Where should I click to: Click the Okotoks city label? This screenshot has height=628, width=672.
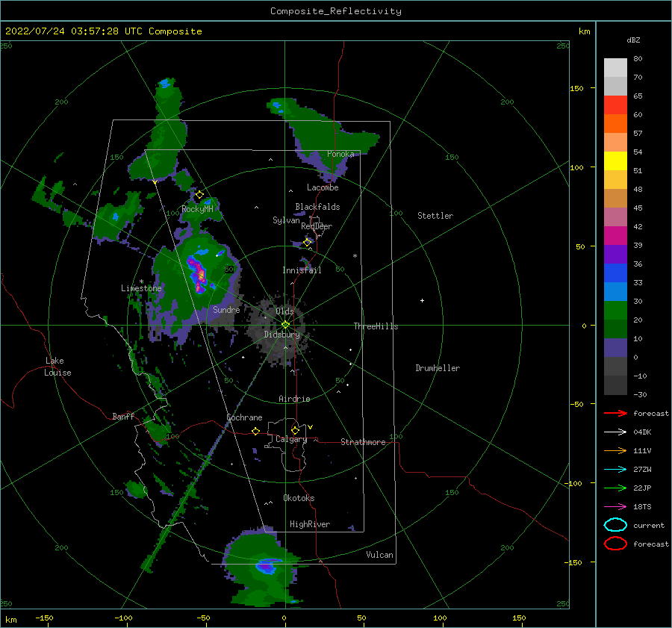[x=299, y=498]
